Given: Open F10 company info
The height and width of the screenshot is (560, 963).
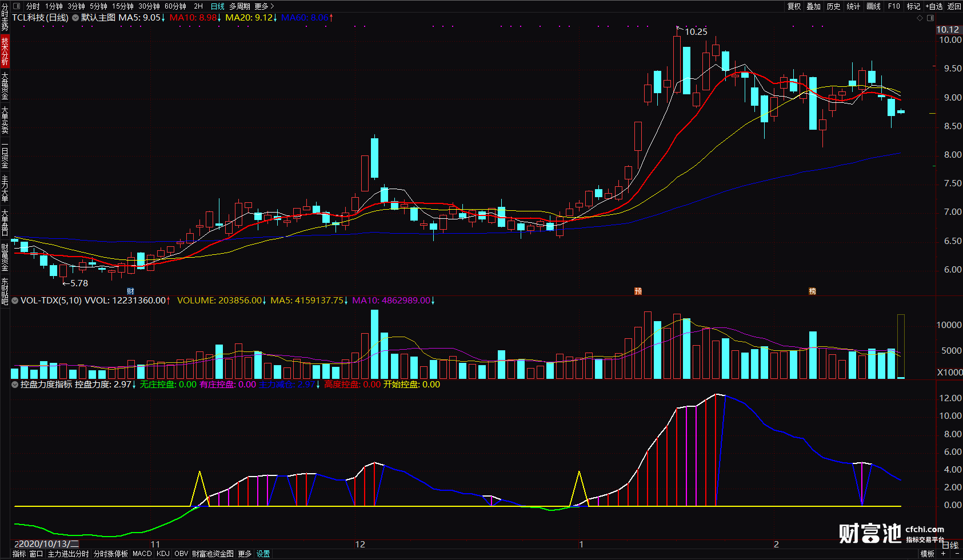Looking at the screenshot, I should pyautogui.click(x=894, y=6).
